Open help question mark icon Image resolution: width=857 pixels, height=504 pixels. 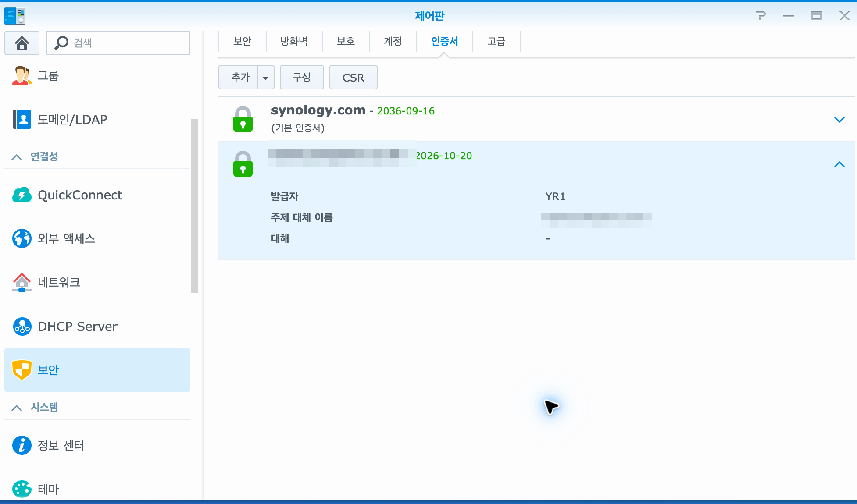[761, 16]
